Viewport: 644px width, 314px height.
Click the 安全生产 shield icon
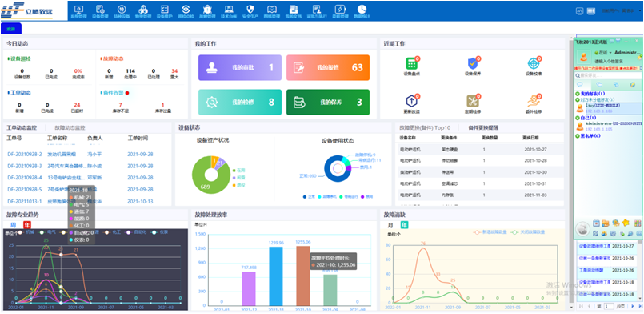(250, 9)
